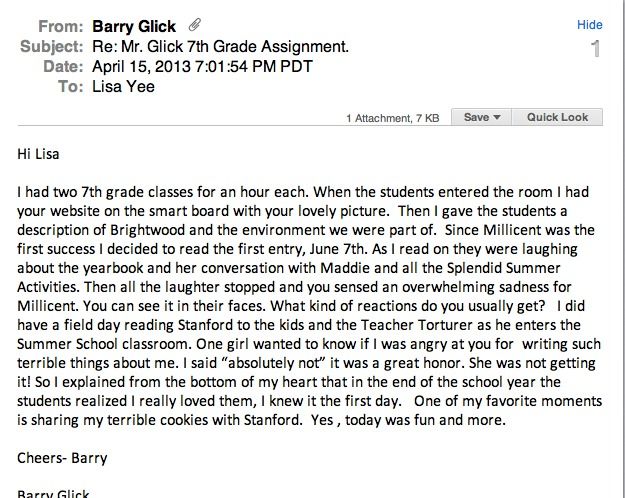Click the word Brightwood in the message

coord(147,230)
